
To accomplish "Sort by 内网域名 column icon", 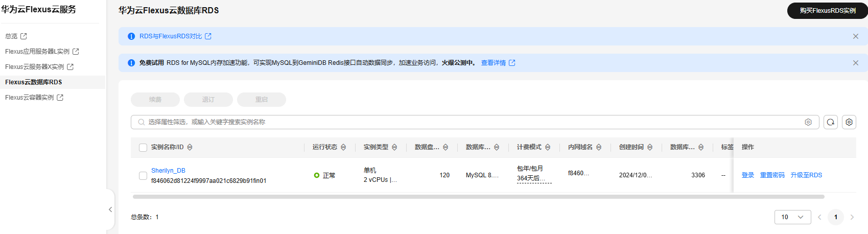I will [x=599, y=147].
